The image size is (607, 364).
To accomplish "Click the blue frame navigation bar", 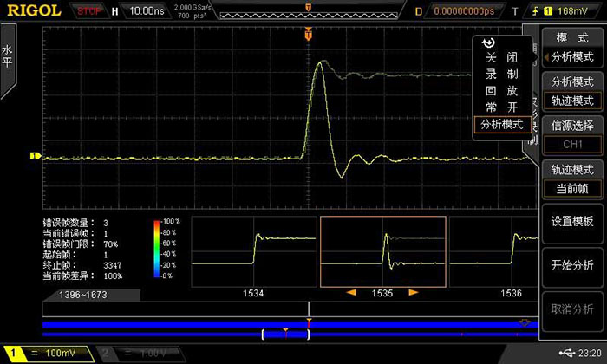I will pyautogui.click(x=286, y=323).
